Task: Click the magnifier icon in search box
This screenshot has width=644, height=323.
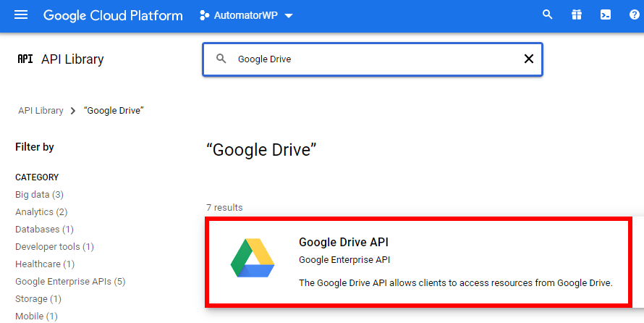Action: pyautogui.click(x=221, y=59)
